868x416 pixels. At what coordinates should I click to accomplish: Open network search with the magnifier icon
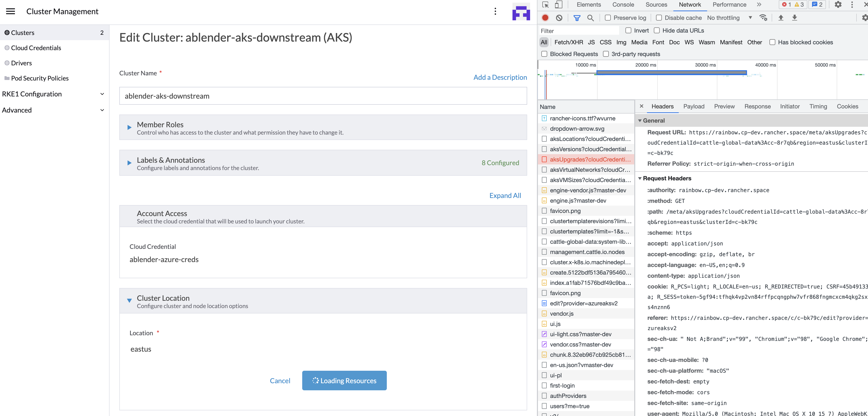point(591,18)
